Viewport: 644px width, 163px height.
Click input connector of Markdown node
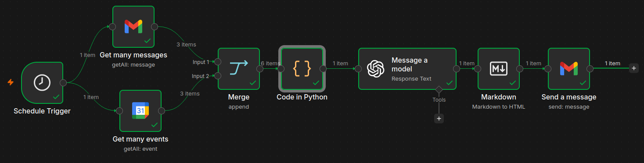click(x=478, y=69)
